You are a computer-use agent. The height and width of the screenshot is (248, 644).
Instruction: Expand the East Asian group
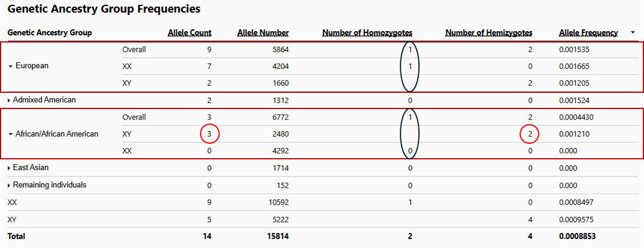[x=10, y=168]
